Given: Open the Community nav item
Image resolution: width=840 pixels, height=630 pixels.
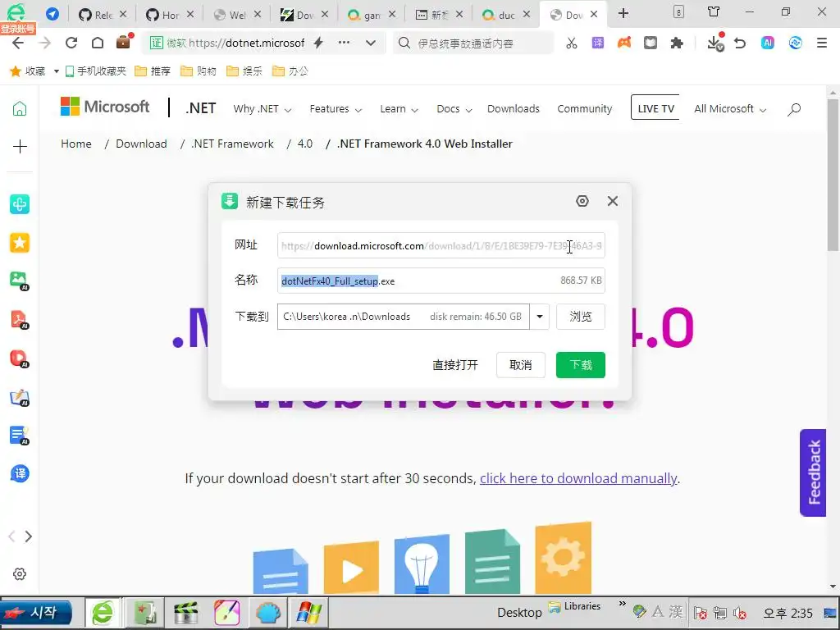Looking at the screenshot, I should click(x=584, y=109).
